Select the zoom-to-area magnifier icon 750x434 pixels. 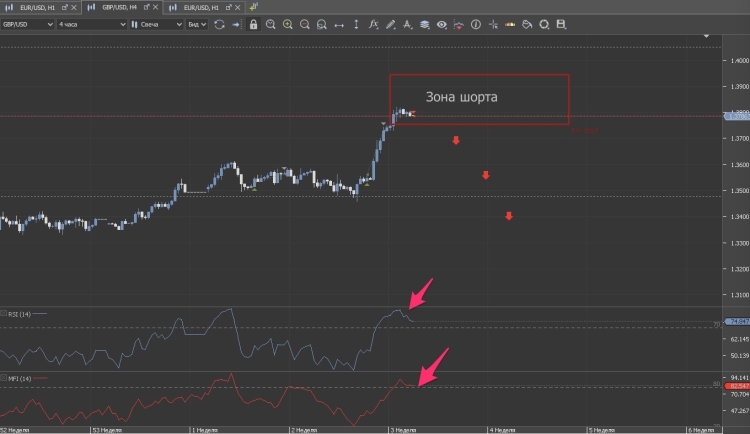(x=322, y=24)
